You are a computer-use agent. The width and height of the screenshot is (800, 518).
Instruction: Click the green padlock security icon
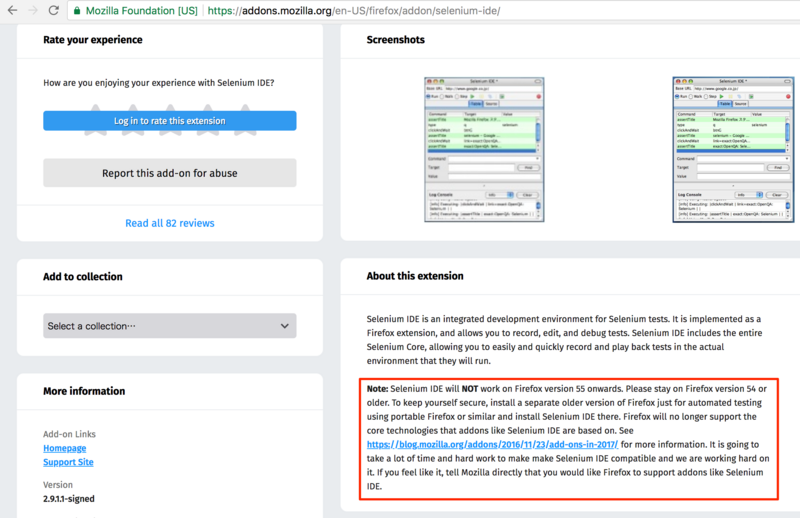77,11
